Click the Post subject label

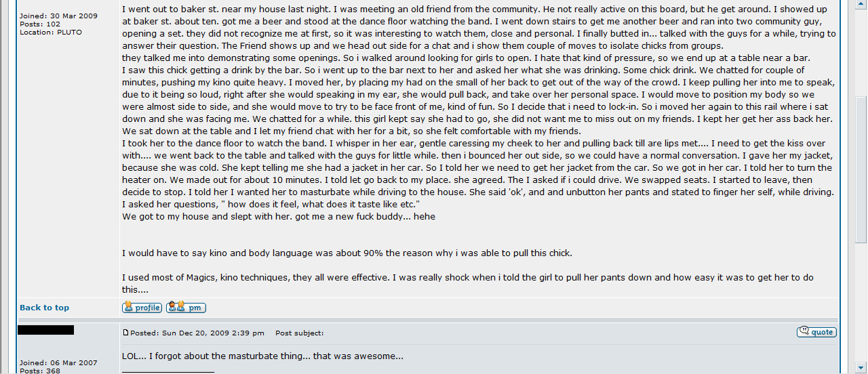coord(300,333)
